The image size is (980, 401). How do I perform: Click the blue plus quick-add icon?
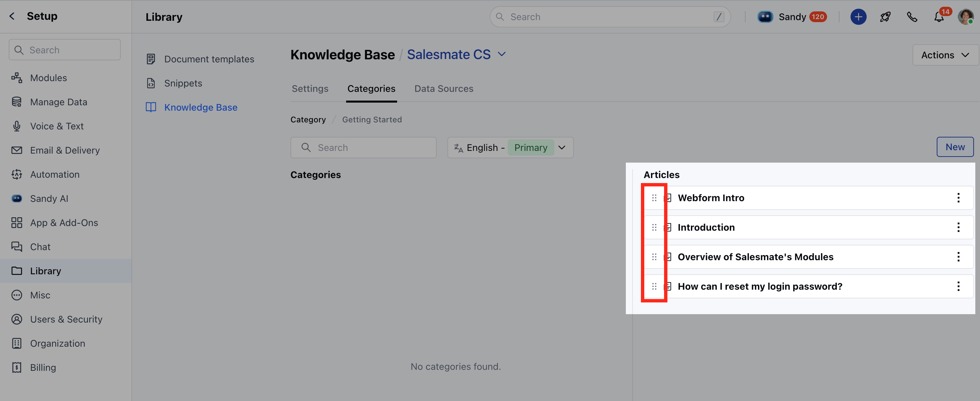(x=858, y=17)
